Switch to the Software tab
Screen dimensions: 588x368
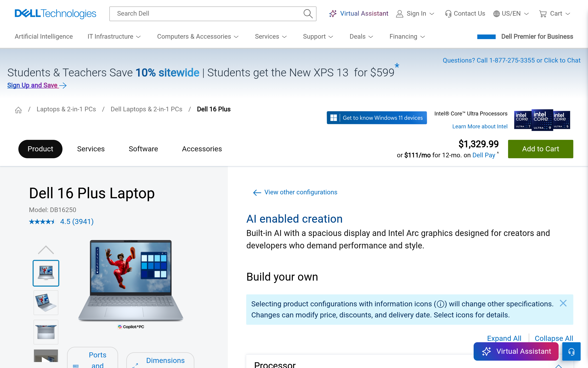click(143, 149)
